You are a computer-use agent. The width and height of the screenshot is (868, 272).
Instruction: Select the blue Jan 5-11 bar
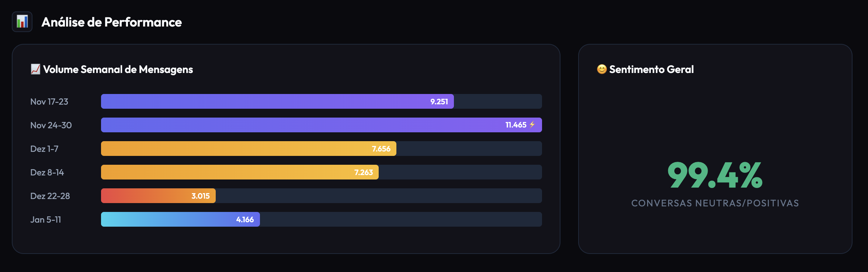(166, 219)
